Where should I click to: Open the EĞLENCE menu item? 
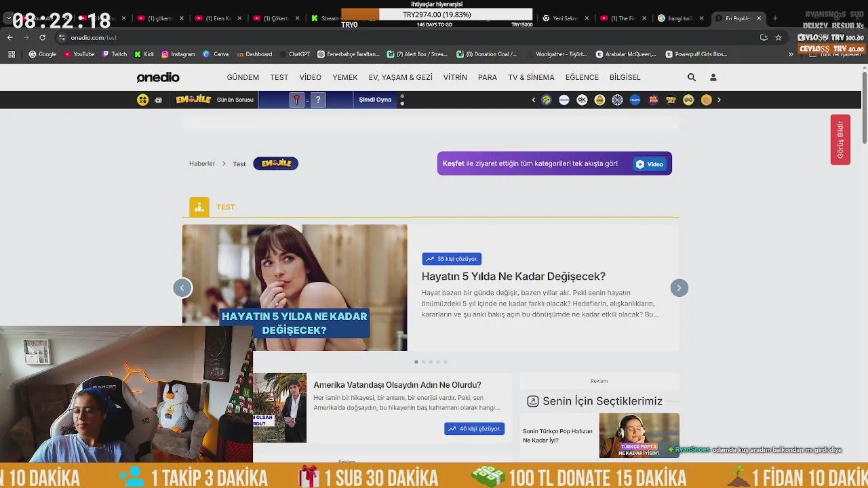click(582, 77)
